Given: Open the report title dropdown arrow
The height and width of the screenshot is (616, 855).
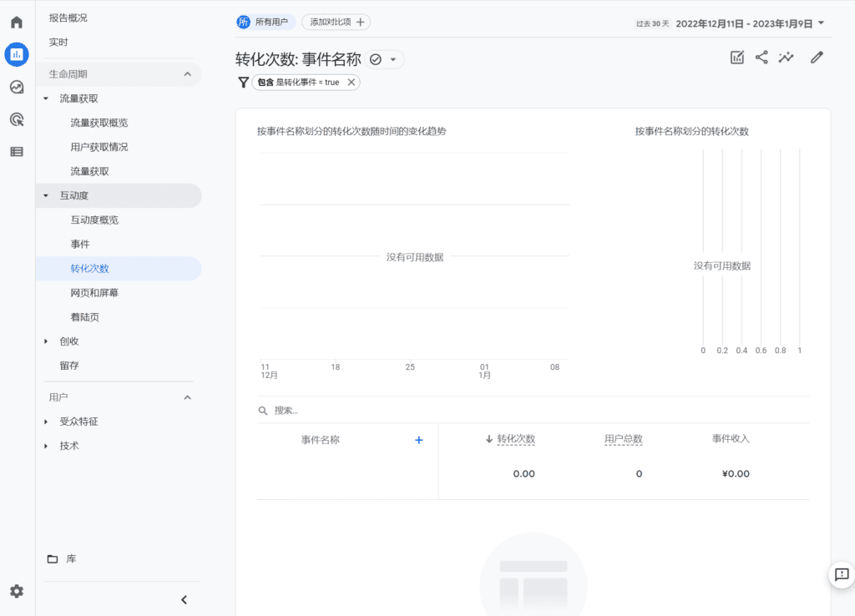Looking at the screenshot, I should [392, 59].
